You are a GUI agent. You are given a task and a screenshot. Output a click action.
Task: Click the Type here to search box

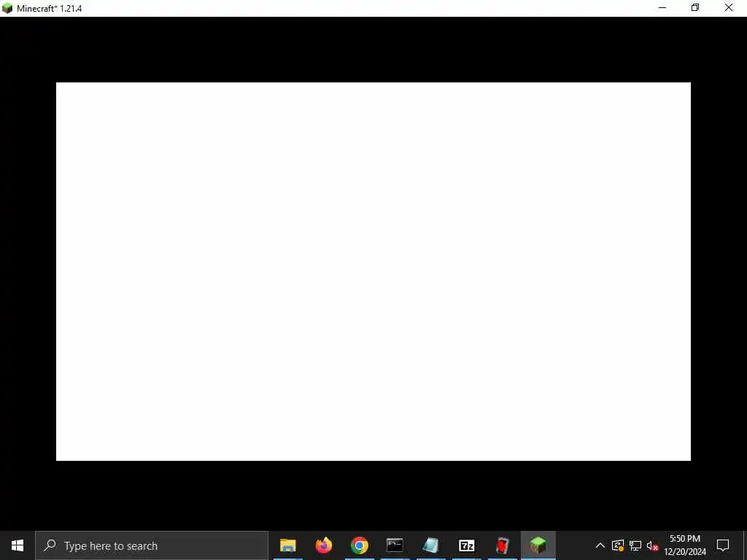152,545
